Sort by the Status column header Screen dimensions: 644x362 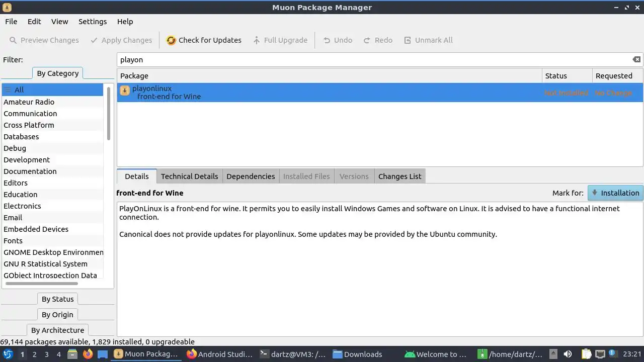[567, 75]
